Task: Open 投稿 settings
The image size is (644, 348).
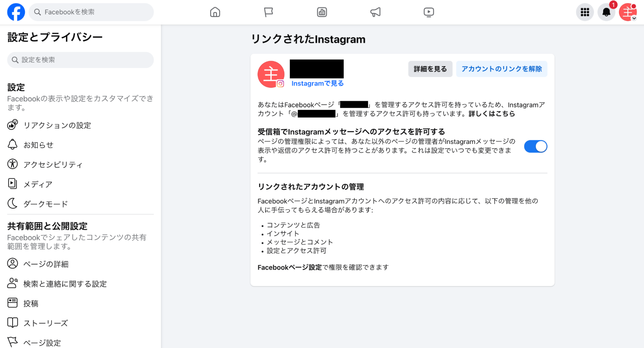Action: 80,303
